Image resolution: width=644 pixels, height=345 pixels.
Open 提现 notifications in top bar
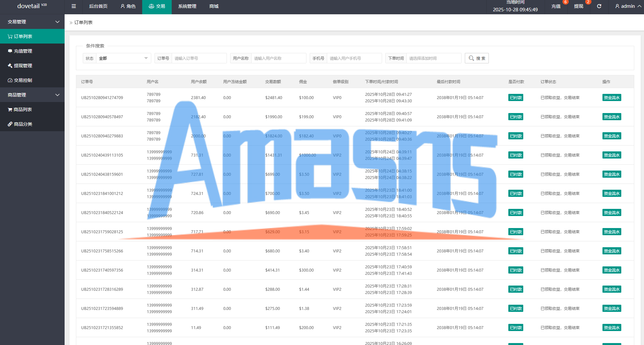579,6
